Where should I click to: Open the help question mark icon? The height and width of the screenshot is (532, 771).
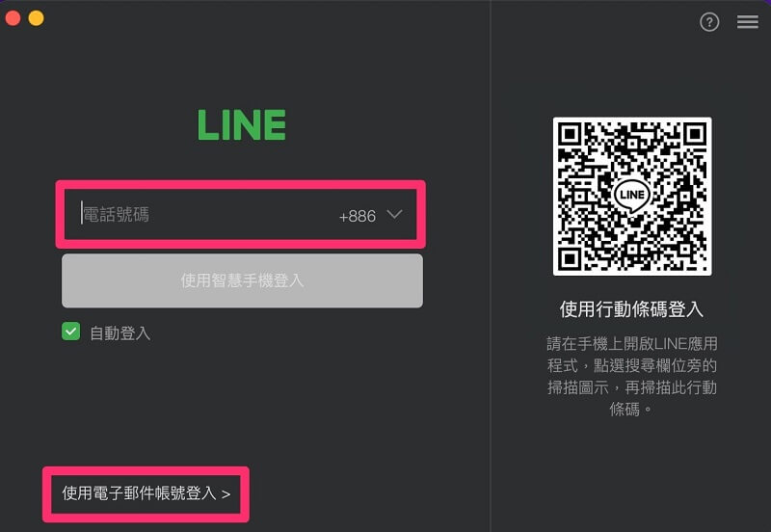click(709, 21)
